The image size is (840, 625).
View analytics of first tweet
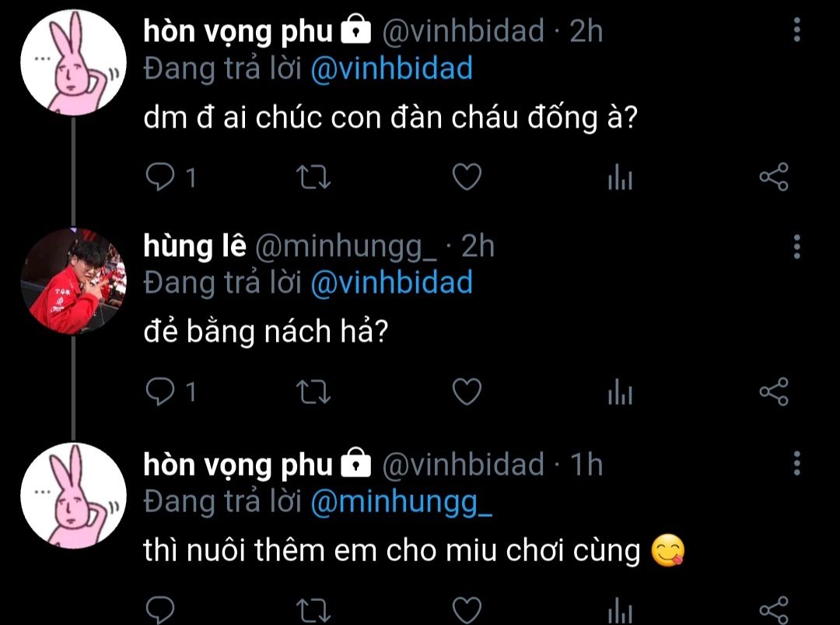[x=621, y=177]
